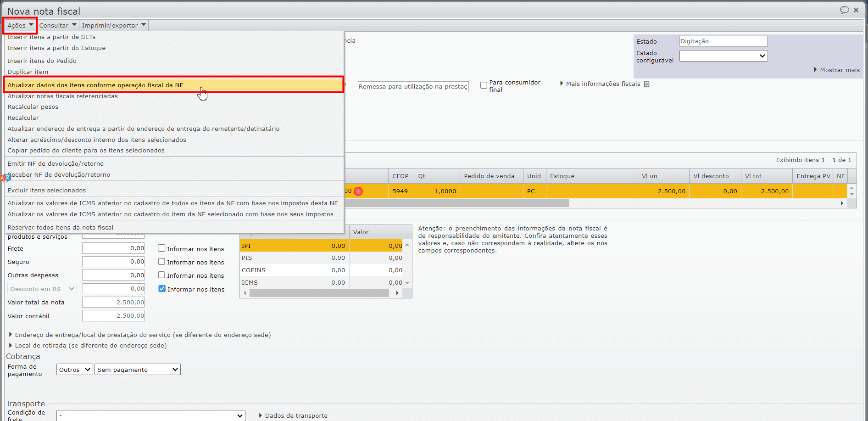
Task: Expand Dados de transporte section
Action: pos(293,415)
